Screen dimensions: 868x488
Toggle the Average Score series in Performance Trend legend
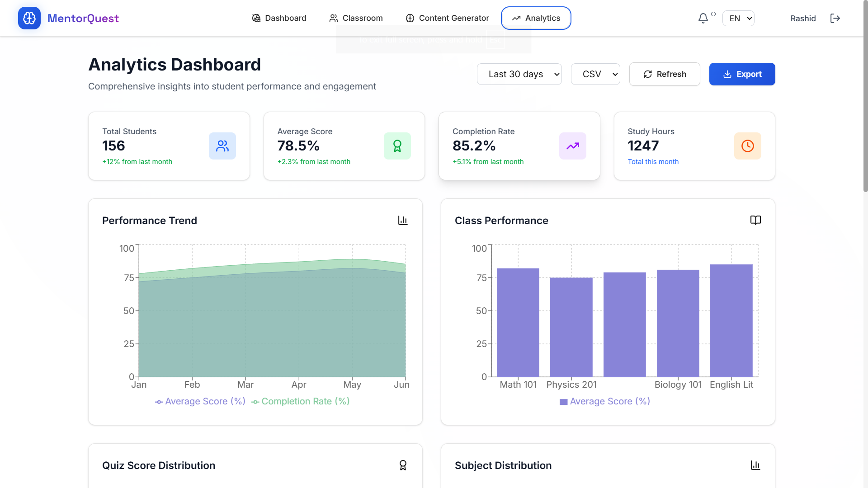pos(200,401)
